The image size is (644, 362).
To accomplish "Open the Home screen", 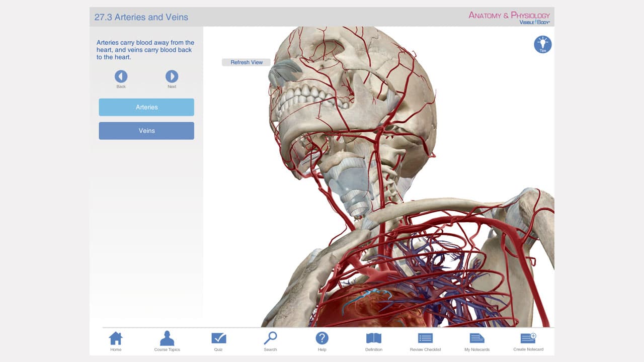I will click(x=116, y=340).
